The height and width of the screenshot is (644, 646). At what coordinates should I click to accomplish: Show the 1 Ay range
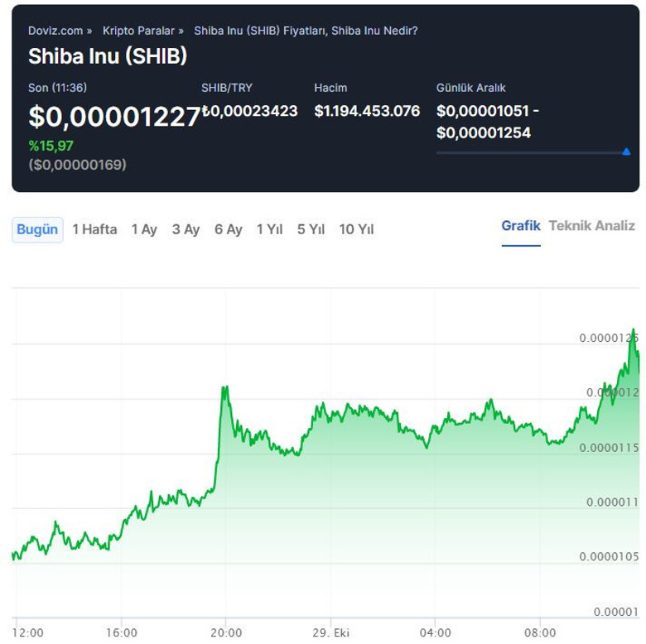click(x=144, y=229)
